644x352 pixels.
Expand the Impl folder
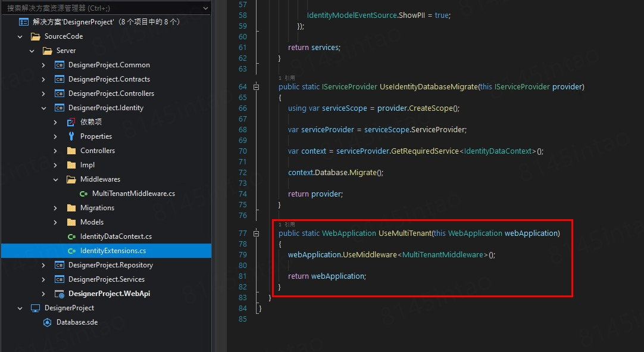(x=55, y=165)
